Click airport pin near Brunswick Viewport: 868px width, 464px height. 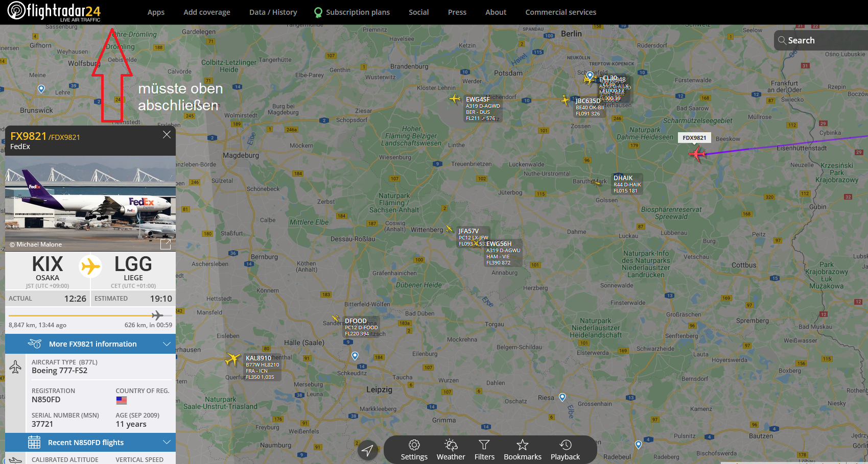point(41,89)
